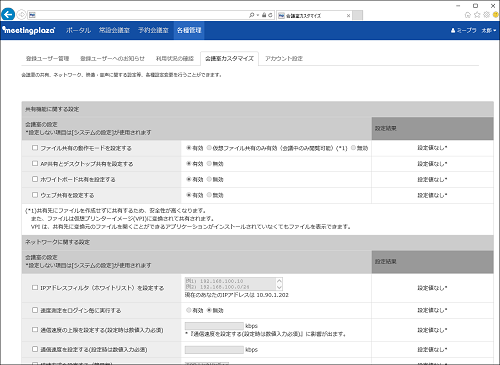This screenshot has width=500, height=365.
Task: Switch to アカウント設定 tab
Action: pyautogui.click(x=284, y=59)
